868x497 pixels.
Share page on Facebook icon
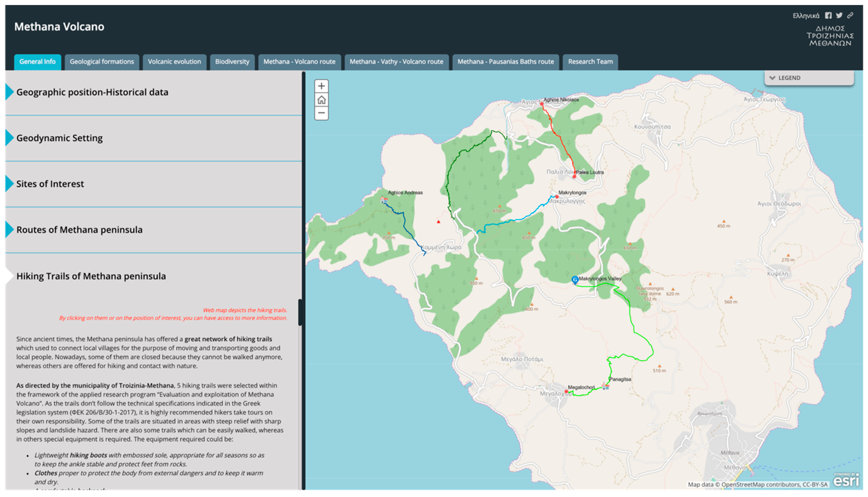click(x=828, y=15)
